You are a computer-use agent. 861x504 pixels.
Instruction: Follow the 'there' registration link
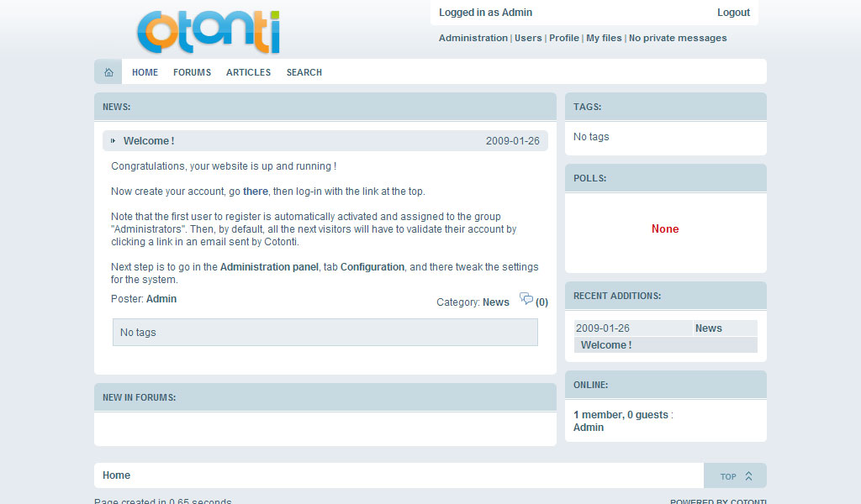click(x=255, y=192)
